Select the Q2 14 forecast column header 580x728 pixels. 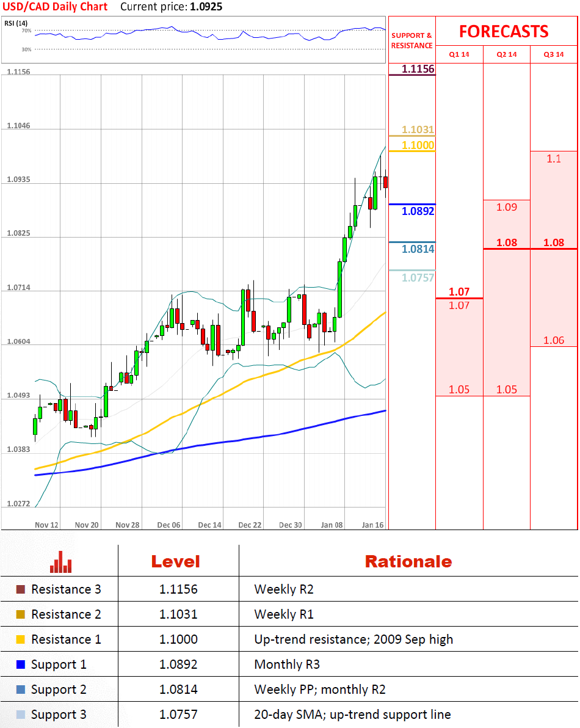[x=507, y=54]
